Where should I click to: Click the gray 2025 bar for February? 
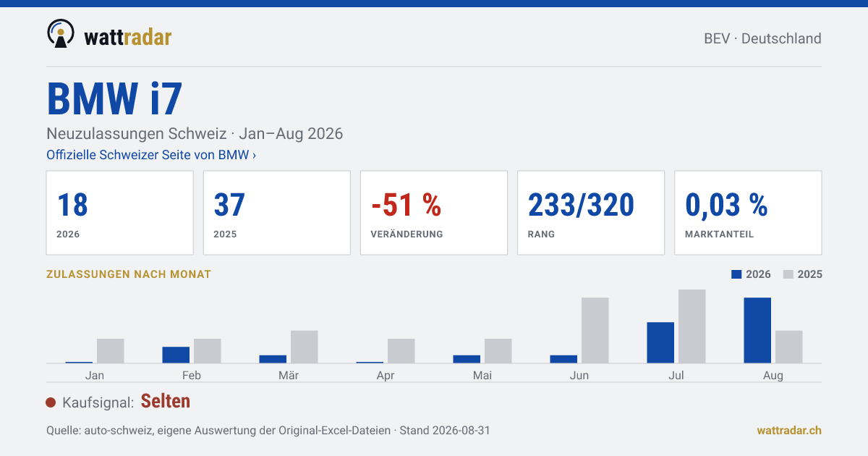pyautogui.click(x=208, y=350)
